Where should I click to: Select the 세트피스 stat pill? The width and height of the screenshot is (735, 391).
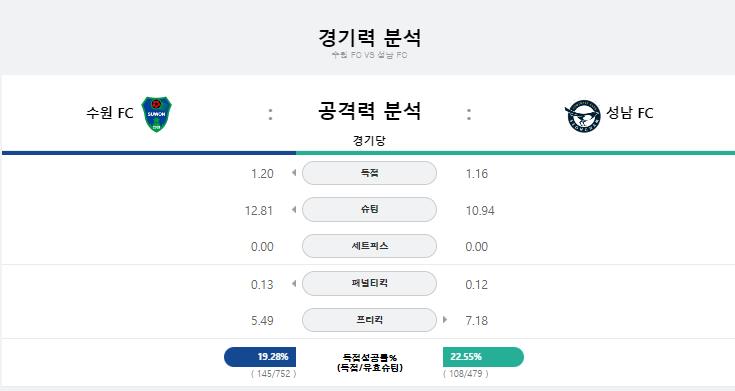coord(369,246)
